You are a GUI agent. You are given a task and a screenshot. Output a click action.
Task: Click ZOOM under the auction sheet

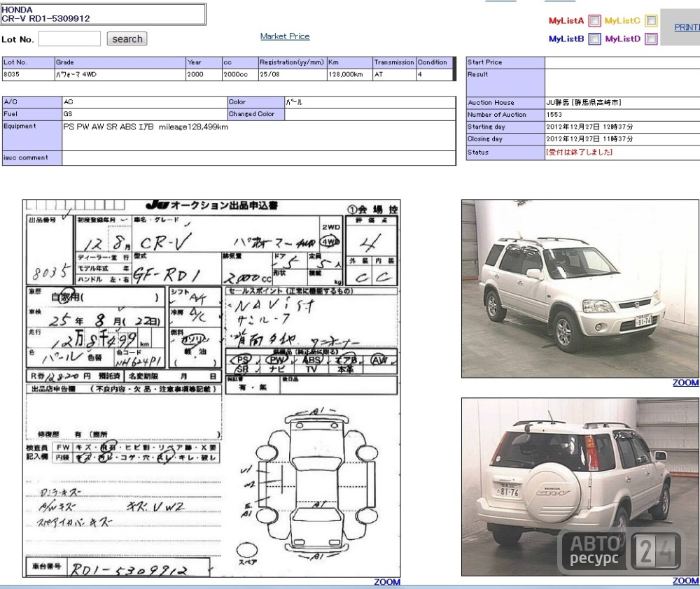coord(387,582)
